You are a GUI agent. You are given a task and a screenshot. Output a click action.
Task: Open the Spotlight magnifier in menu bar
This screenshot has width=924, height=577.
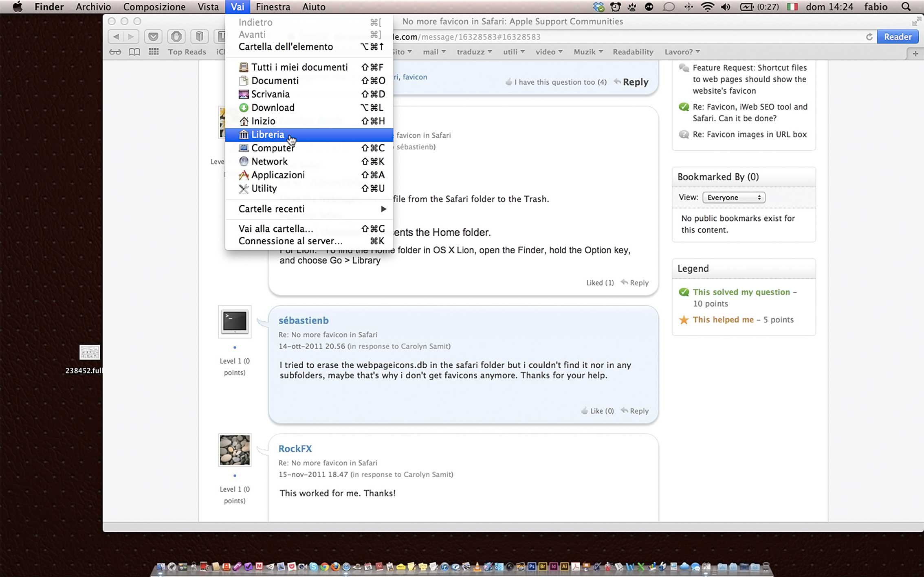(x=906, y=7)
